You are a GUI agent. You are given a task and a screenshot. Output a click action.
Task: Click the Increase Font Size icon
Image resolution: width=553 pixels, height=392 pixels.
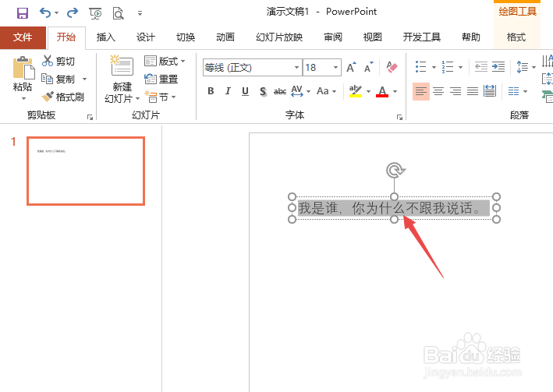point(352,67)
